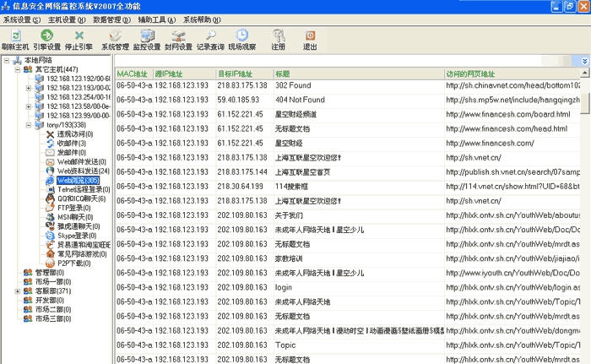Click the 记录查询 (Record Query) magnifier icon
Image resolution: width=591 pixels, height=364 pixels.
210,35
